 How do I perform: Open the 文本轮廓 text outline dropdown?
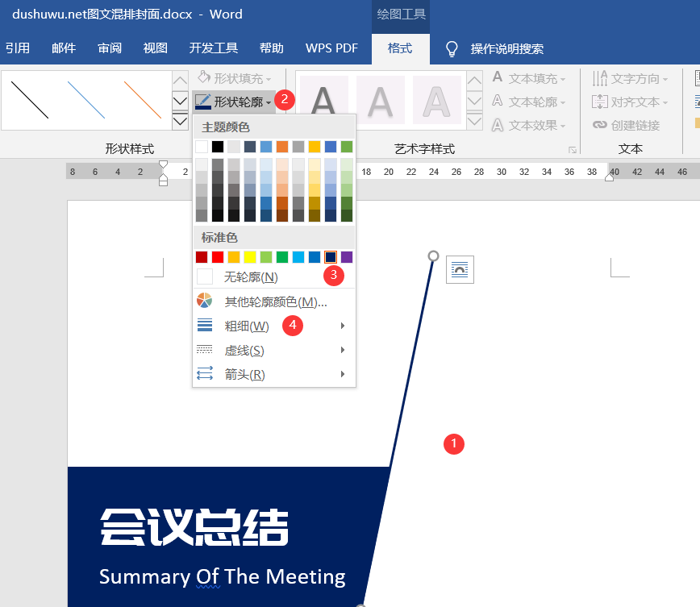pos(529,102)
